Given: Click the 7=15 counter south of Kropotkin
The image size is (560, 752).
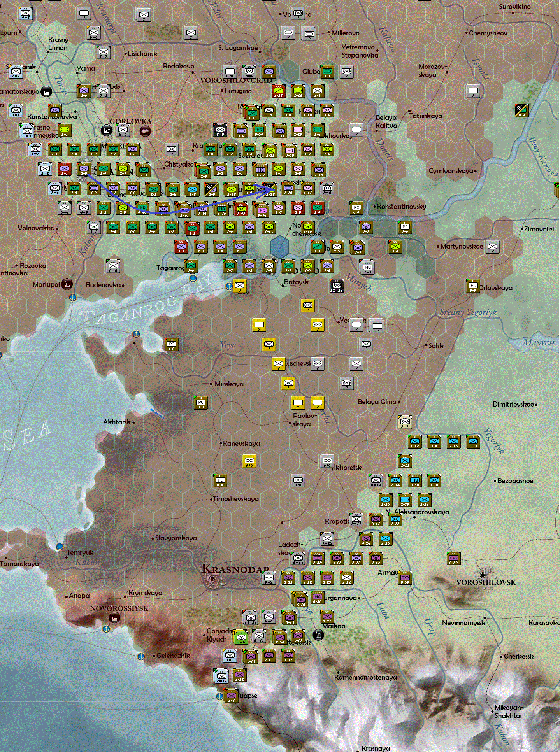Looking at the screenshot, I should (327, 539).
